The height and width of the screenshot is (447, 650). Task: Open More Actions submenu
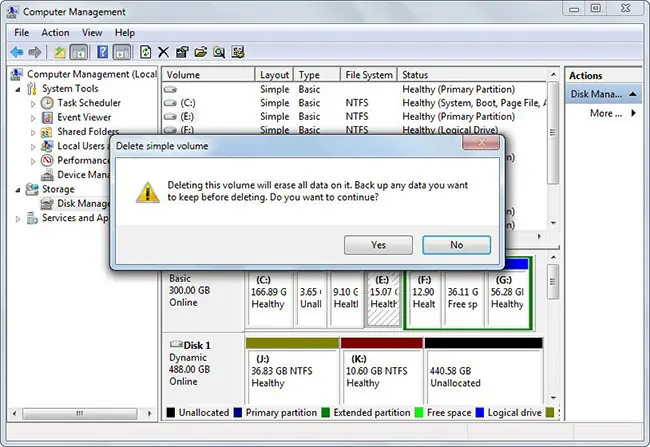pos(613,113)
